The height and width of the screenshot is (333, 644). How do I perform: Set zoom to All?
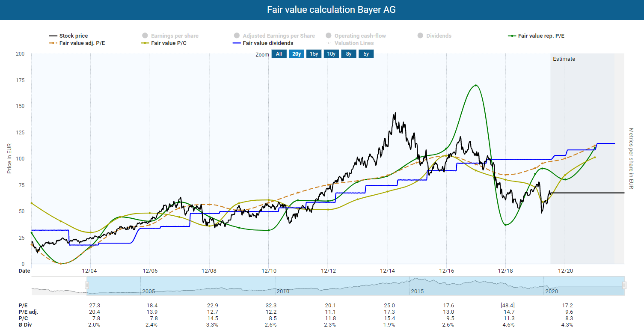279,54
